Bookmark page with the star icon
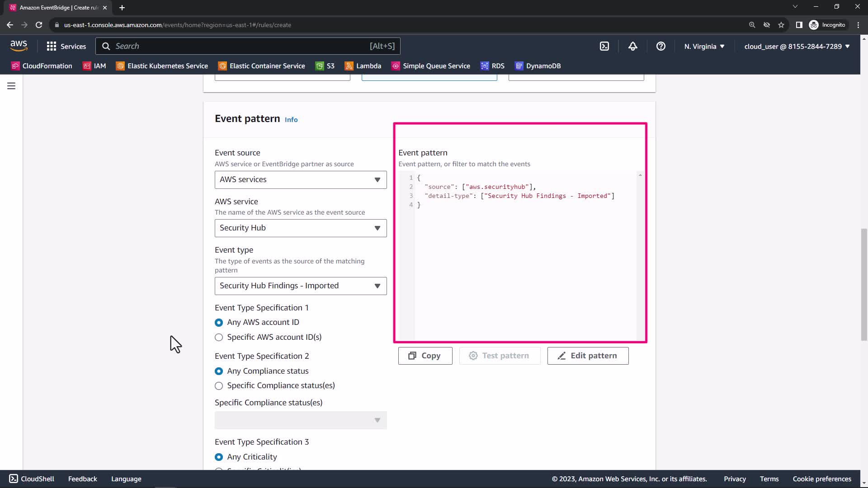This screenshot has height=488, width=868. coord(781,25)
